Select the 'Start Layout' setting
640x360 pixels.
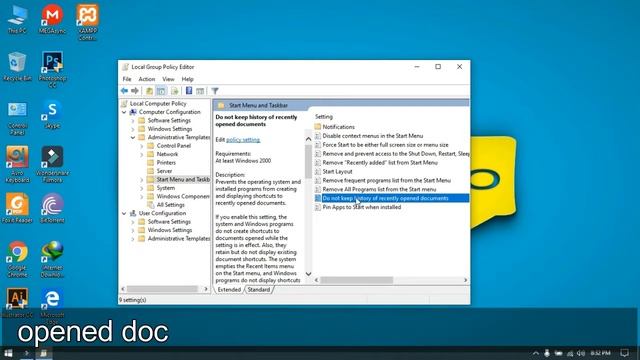click(337, 171)
